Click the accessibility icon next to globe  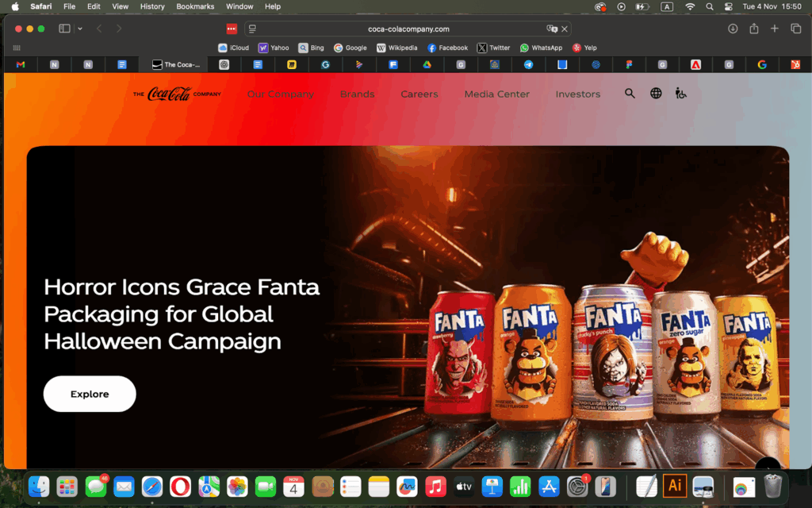point(680,93)
